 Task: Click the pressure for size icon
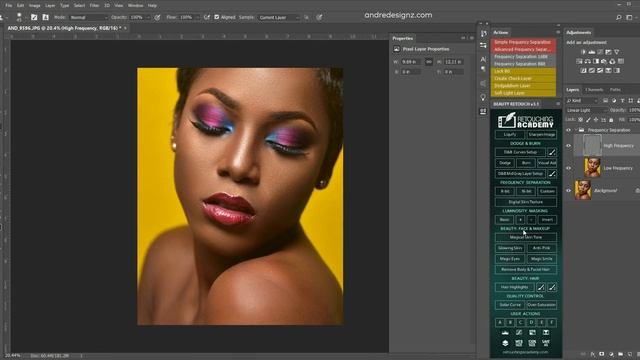click(319, 17)
